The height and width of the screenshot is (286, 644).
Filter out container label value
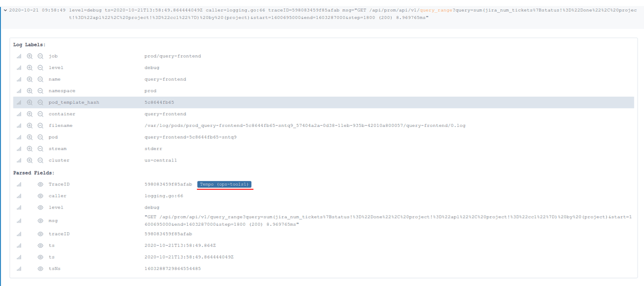40,114
